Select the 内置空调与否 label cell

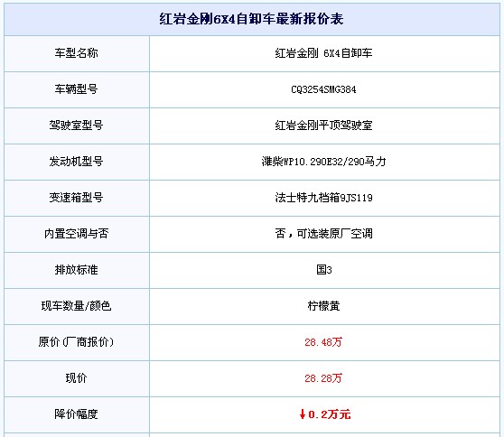(x=77, y=234)
